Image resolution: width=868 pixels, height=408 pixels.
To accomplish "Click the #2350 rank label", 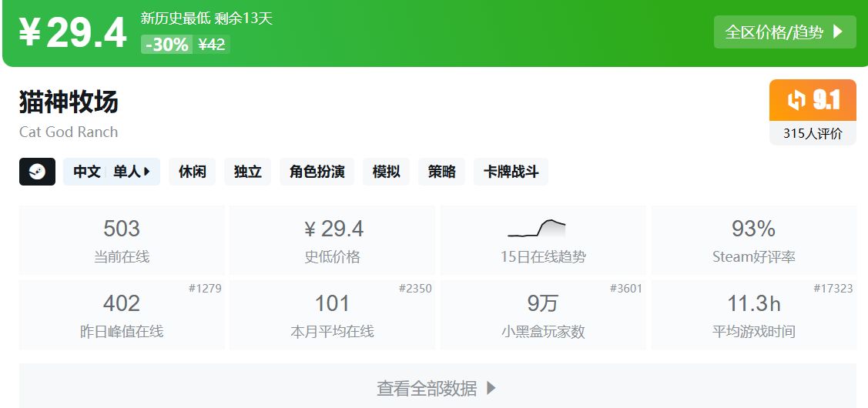I will (415, 289).
